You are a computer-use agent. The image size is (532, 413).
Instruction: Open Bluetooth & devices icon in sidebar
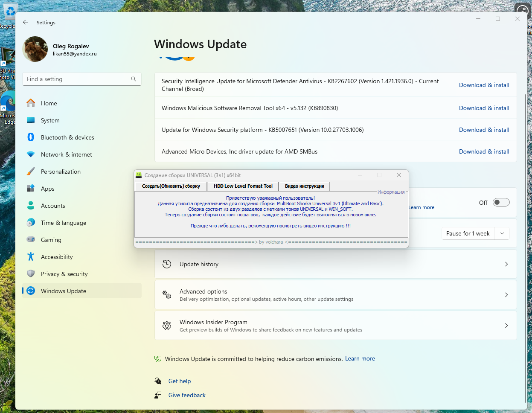[31, 137]
